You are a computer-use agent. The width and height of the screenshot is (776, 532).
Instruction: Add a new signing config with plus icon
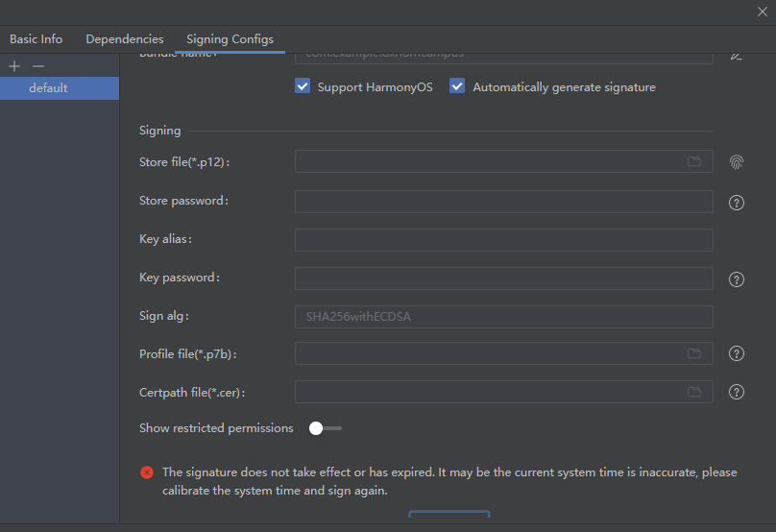pos(14,66)
